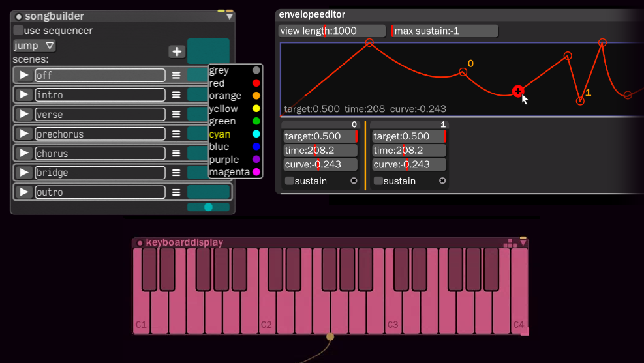This screenshot has width=644, height=363.
Task: Choose yellow from color list
Action: [x=235, y=109]
